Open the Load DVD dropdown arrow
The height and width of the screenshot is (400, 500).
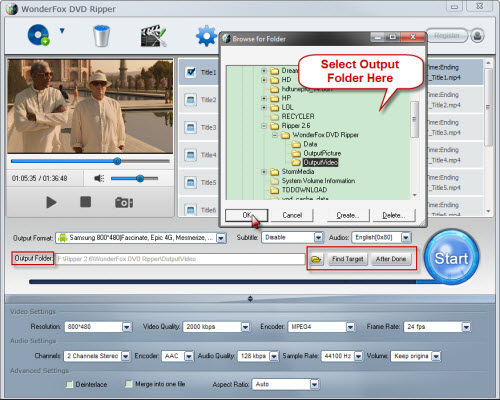pyautogui.click(x=62, y=31)
